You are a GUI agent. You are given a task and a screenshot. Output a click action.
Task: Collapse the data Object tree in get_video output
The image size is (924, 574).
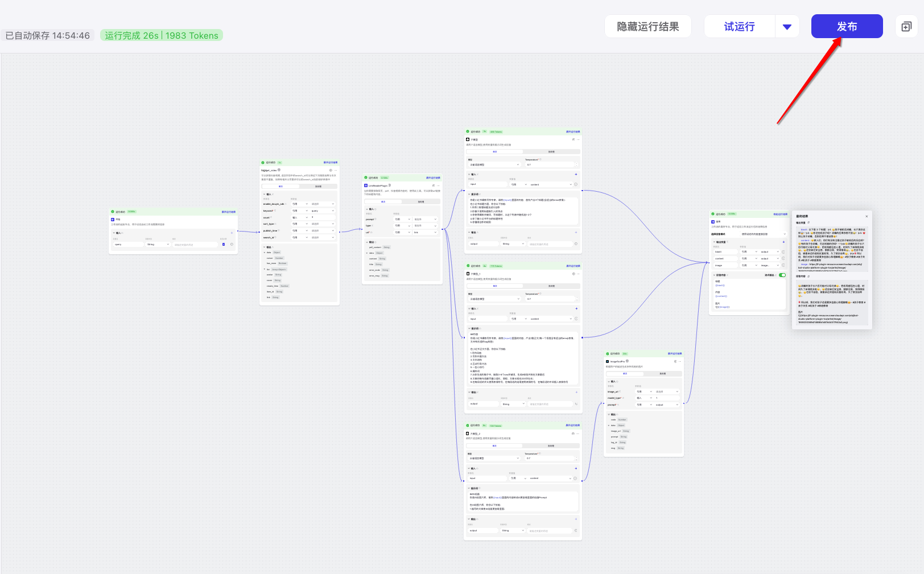point(265,252)
